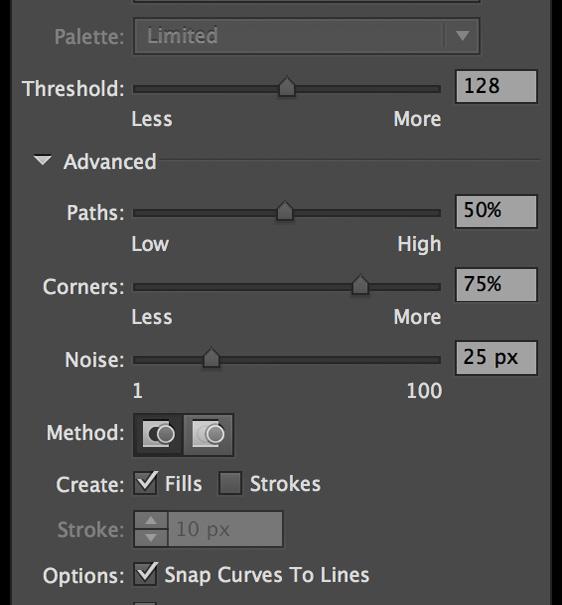Click the Paths slider handle
562x605 pixels.
285,211
